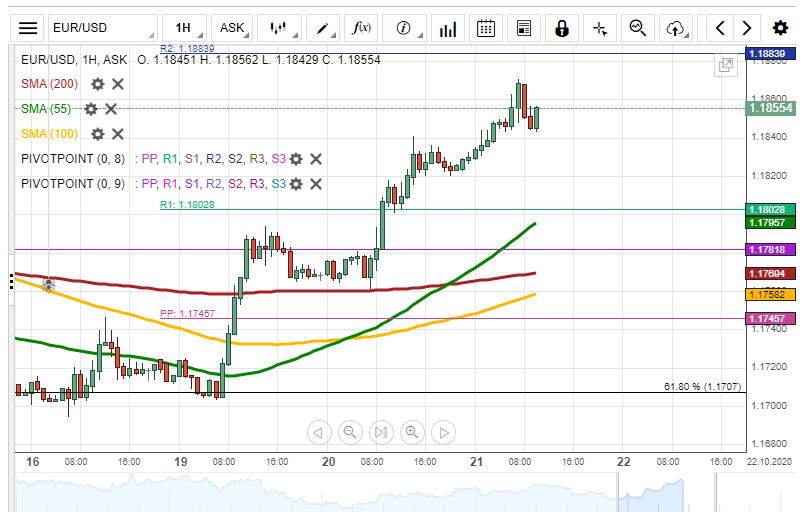Image resolution: width=807 pixels, height=519 pixels.
Task: Click date 20 on time axis
Action: pos(328,461)
